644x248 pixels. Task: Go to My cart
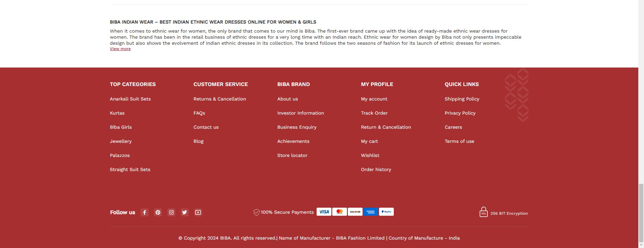(x=369, y=141)
